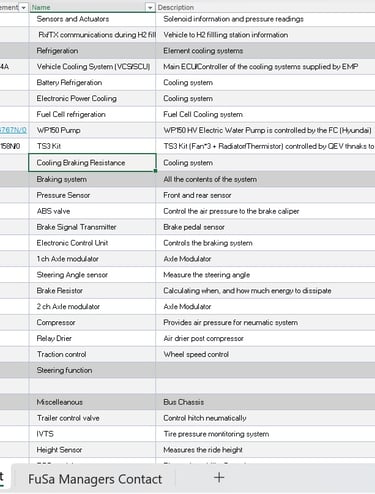Open the hyperlink in the WP150 Pump row
The height and width of the screenshot is (494, 375).
coord(13,130)
